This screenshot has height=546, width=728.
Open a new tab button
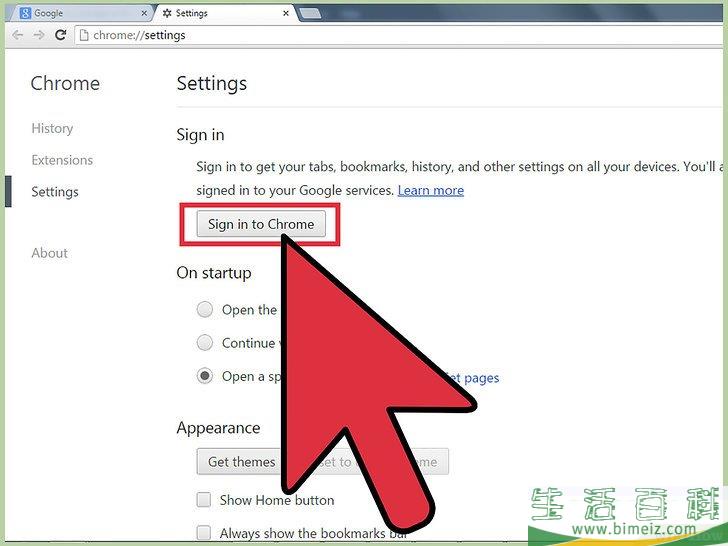[310, 13]
